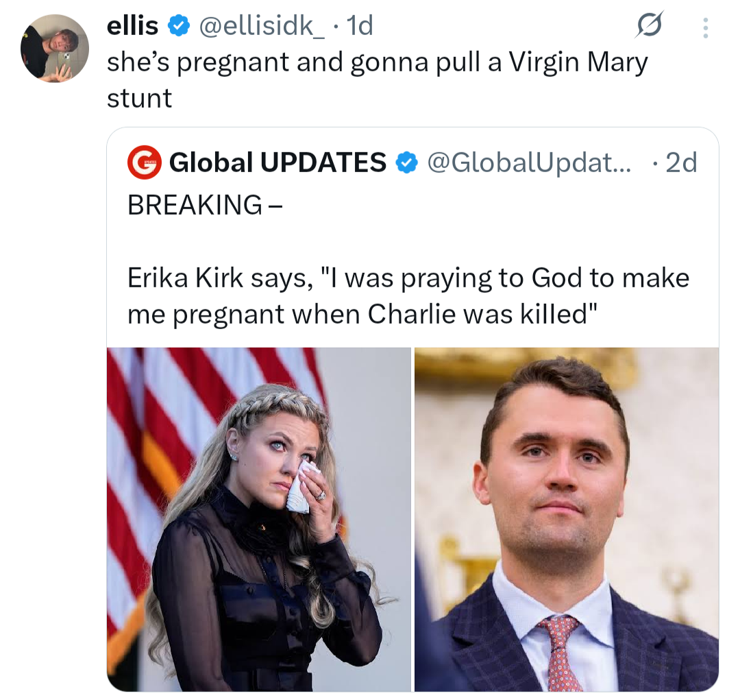Open the Global UPDATES account name
Screen dimensions: 740x700
(x=277, y=162)
